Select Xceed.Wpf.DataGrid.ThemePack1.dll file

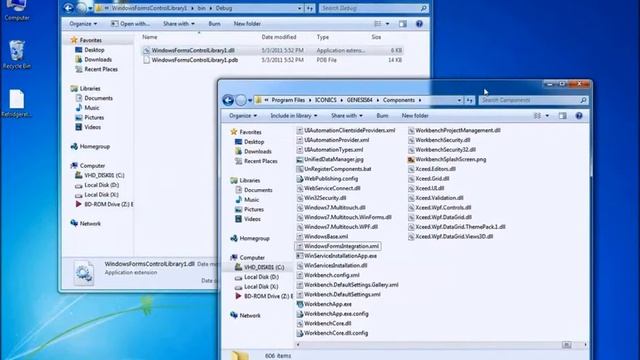pos(457,227)
